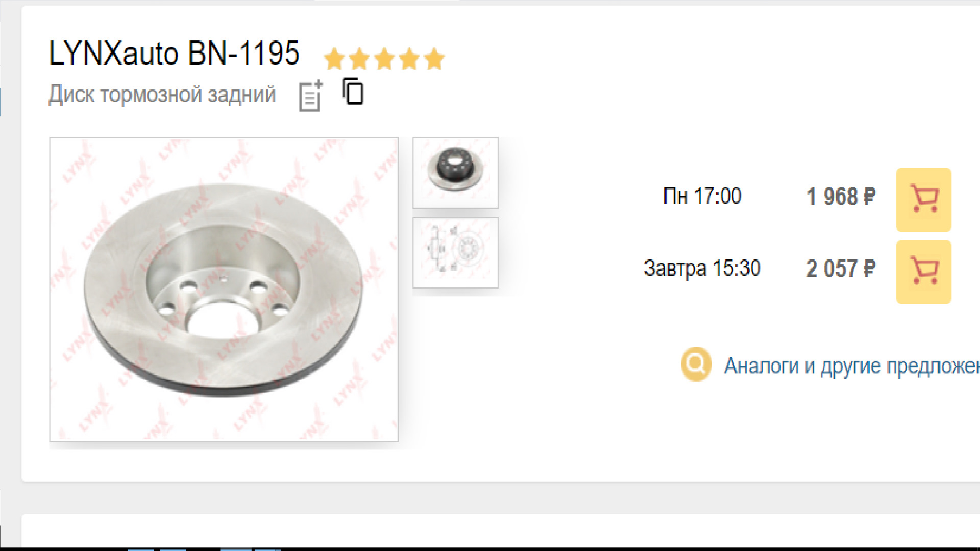
Task: Click the second rating star
Action: click(x=359, y=59)
